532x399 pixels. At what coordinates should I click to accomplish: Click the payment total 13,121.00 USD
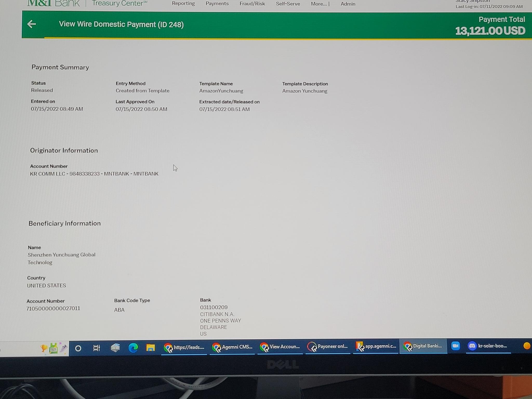point(490,31)
